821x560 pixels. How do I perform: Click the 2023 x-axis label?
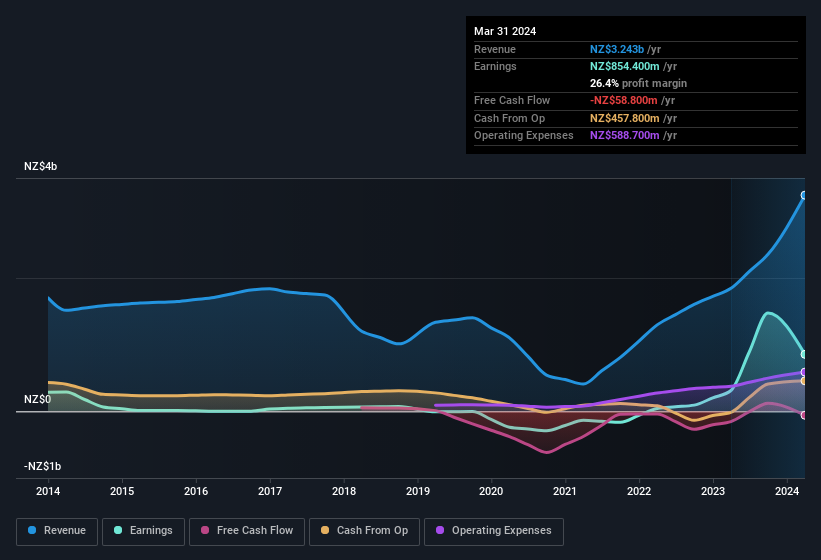point(713,491)
